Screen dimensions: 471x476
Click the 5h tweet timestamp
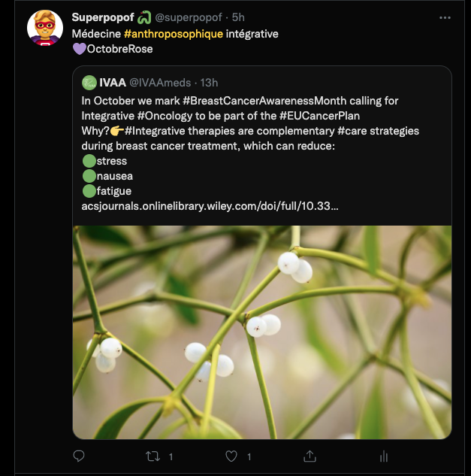pyautogui.click(x=238, y=17)
